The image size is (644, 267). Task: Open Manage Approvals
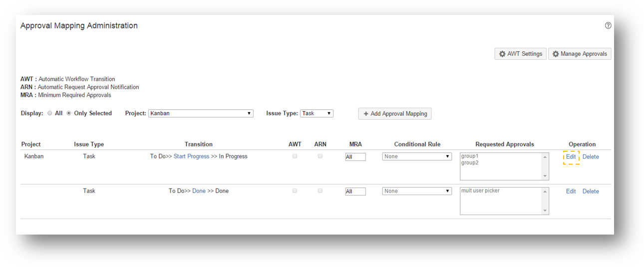coord(579,54)
